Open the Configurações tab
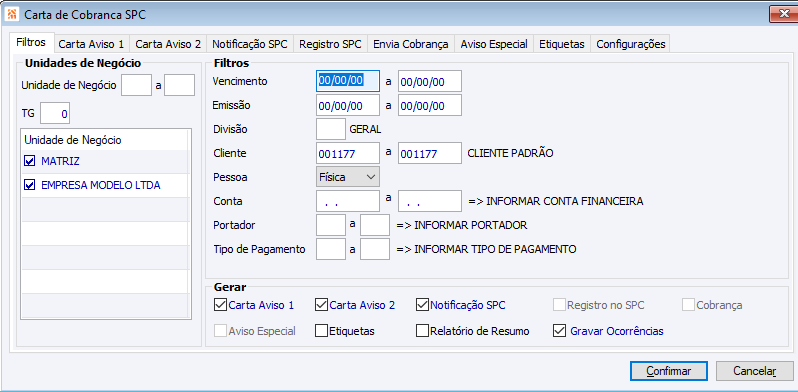Image resolution: width=798 pixels, height=392 pixels. click(x=631, y=44)
